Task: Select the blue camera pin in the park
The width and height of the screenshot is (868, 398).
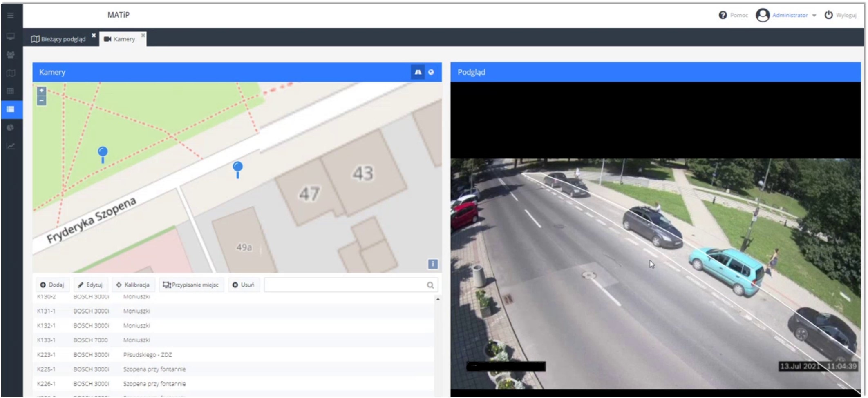Action: point(103,155)
